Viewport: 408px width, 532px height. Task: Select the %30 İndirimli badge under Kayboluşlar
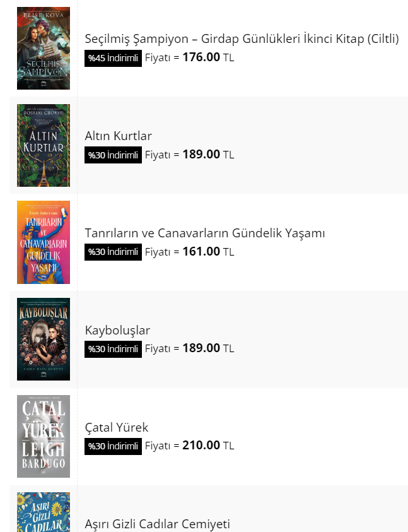tap(113, 349)
